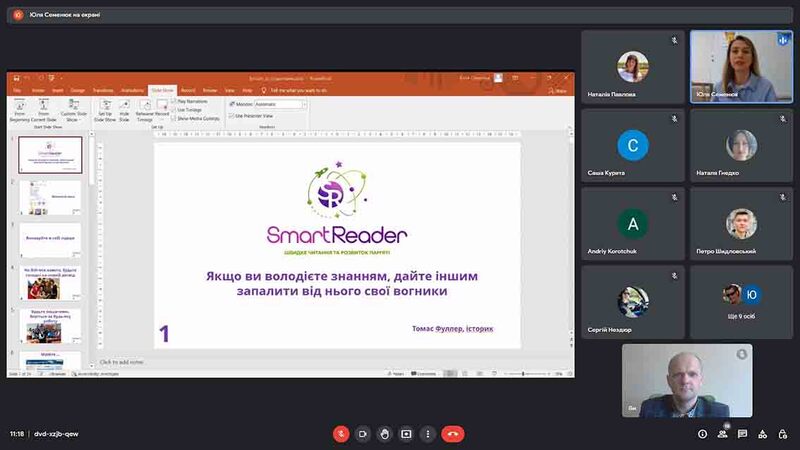The width and height of the screenshot is (800, 450).
Task: Open the Customize Quick Access Toolbar arrow
Action: [x=61, y=78]
